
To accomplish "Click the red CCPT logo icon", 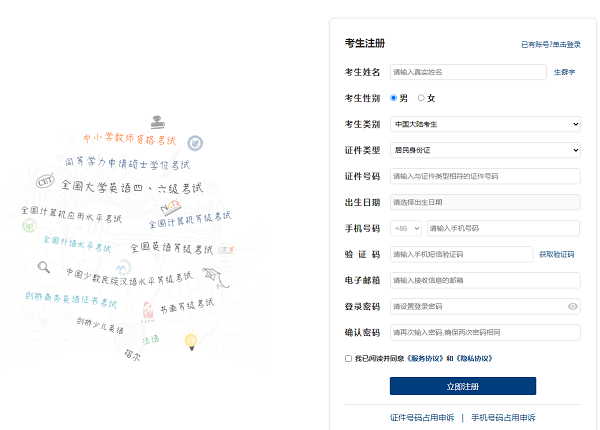I will 148,312.
